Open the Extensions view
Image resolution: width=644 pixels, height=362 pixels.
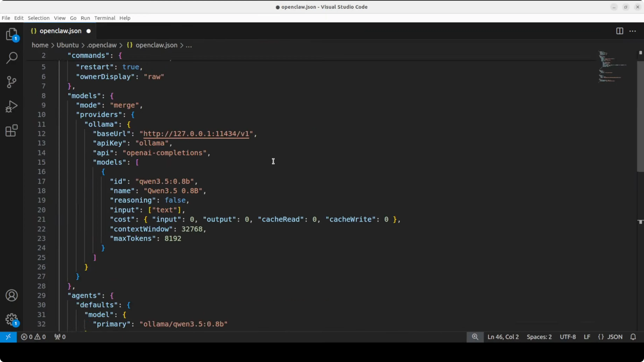coord(12,130)
